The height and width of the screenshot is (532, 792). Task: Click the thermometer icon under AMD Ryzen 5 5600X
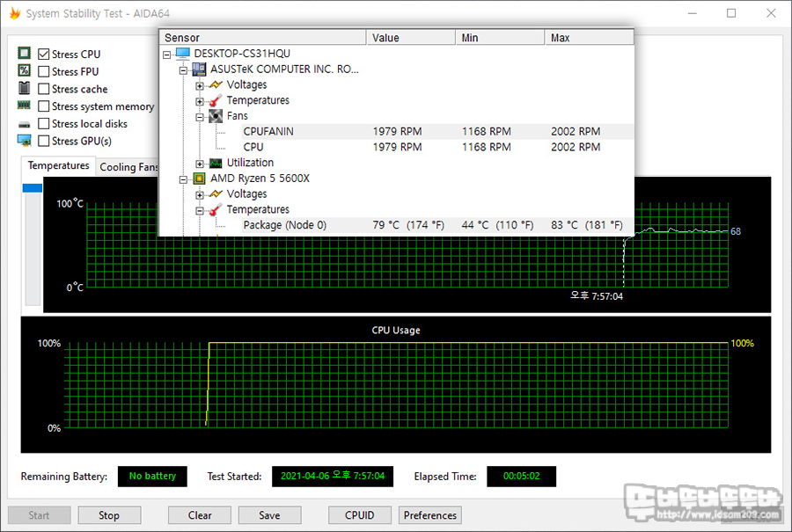coord(216,209)
